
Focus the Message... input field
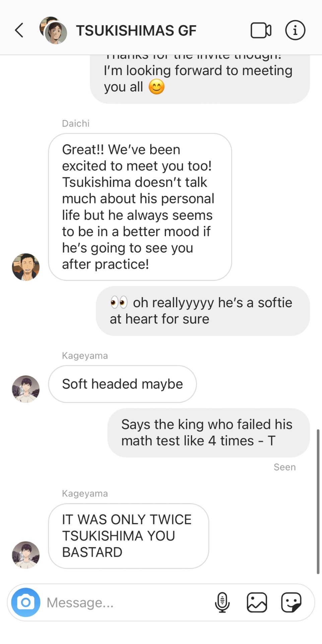[127, 602]
